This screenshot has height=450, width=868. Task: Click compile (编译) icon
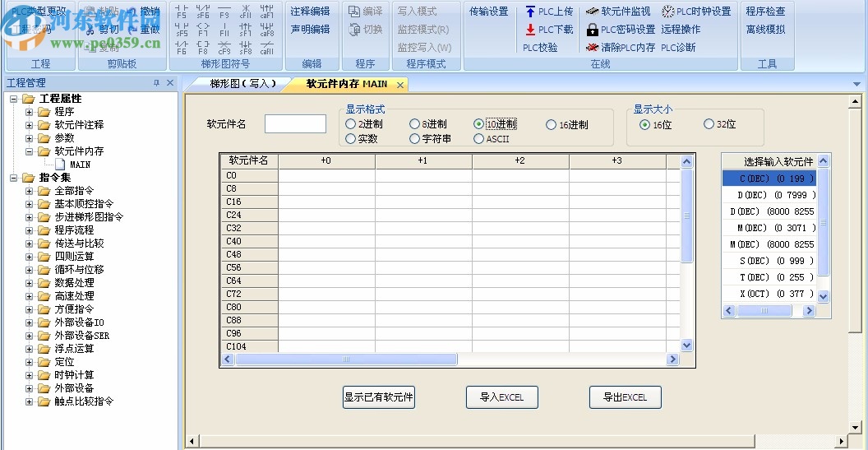(x=366, y=11)
